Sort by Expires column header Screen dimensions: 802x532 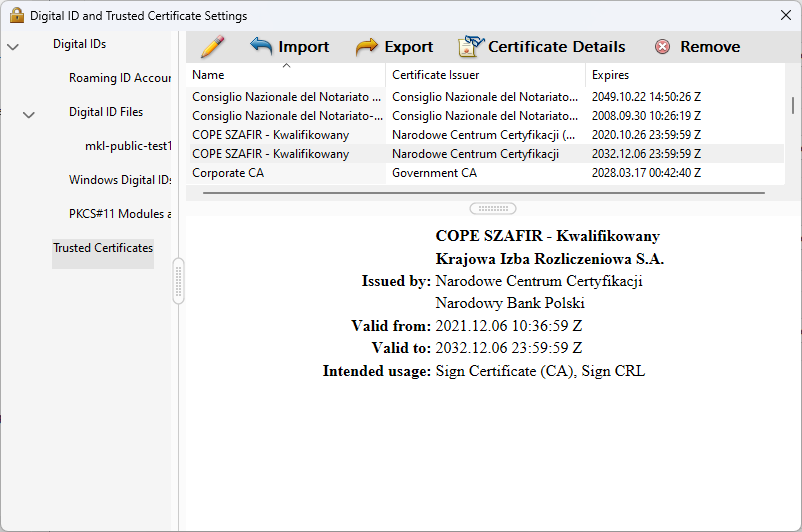pos(683,75)
